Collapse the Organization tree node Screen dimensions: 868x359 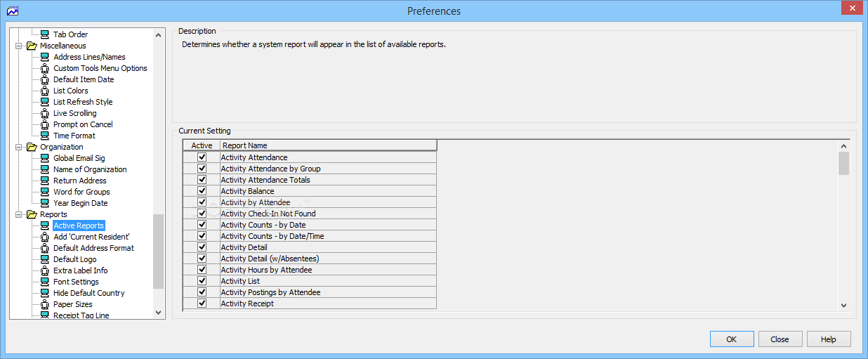click(18, 147)
